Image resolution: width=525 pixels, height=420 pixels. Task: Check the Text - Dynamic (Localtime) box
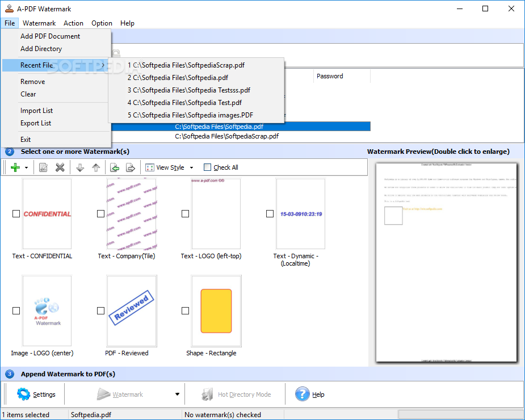[x=270, y=213]
